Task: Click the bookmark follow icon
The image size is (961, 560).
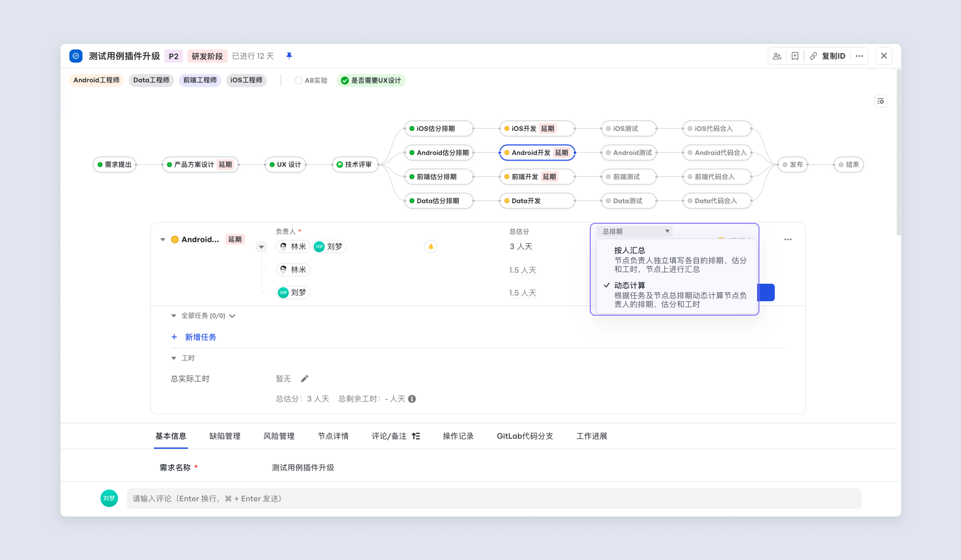Action: [795, 56]
